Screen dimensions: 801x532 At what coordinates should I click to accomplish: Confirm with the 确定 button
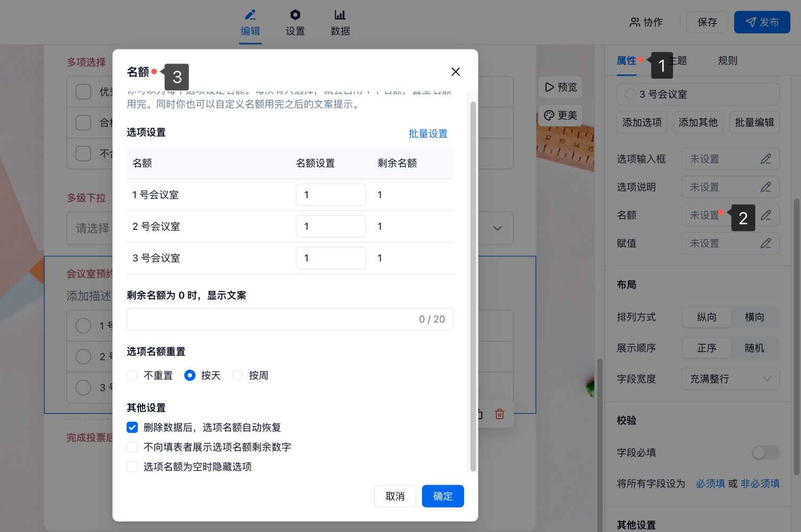(443, 496)
